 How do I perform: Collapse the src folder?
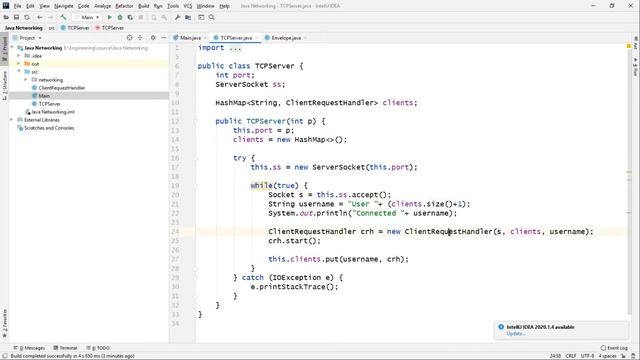18,72
